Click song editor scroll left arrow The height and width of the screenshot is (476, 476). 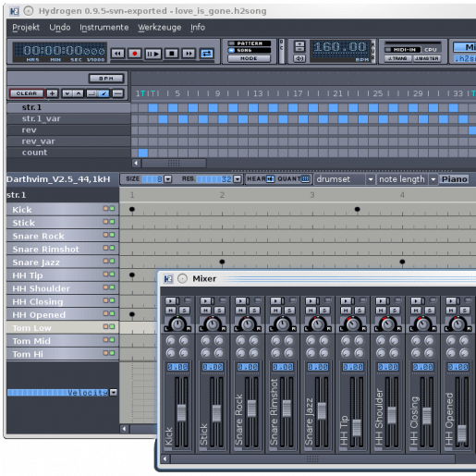136,163
